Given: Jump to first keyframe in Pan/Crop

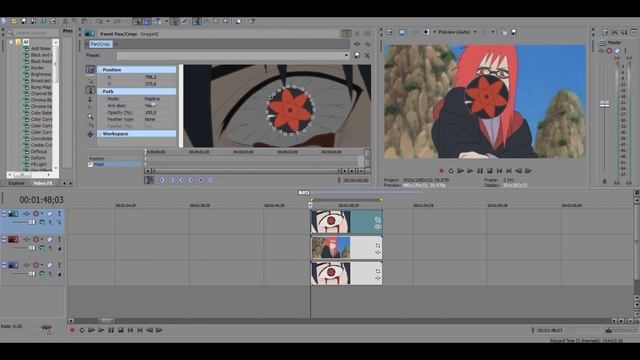Looking at the screenshot, I should pos(162,180).
